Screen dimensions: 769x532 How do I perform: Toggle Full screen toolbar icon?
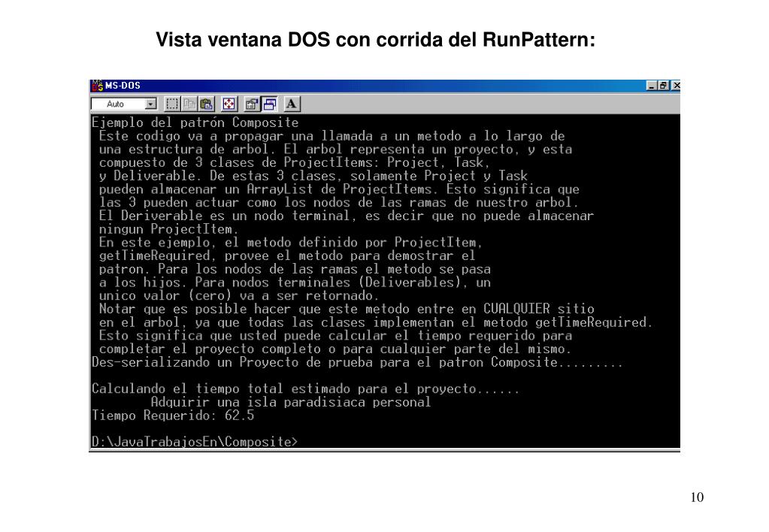click(229, 104)
